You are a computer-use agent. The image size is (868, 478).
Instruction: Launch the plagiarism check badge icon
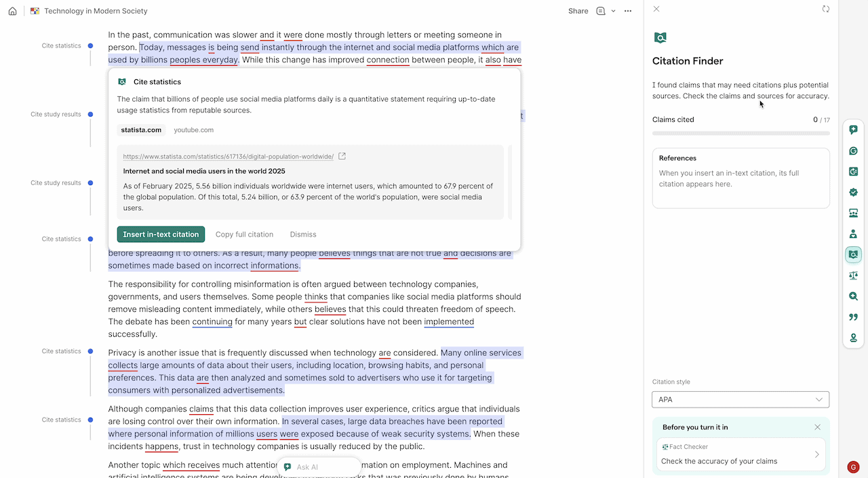tap(853, 192)
